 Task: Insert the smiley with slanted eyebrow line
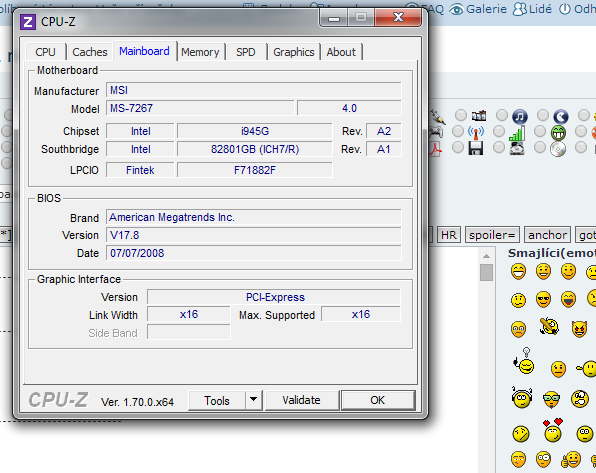[x=520, y=434]
